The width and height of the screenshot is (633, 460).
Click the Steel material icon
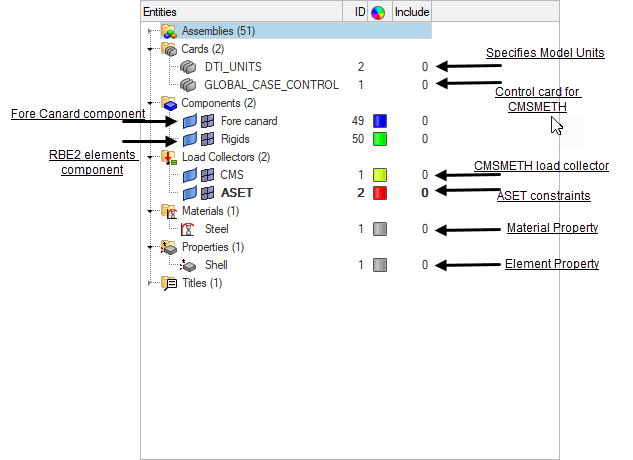187,229
